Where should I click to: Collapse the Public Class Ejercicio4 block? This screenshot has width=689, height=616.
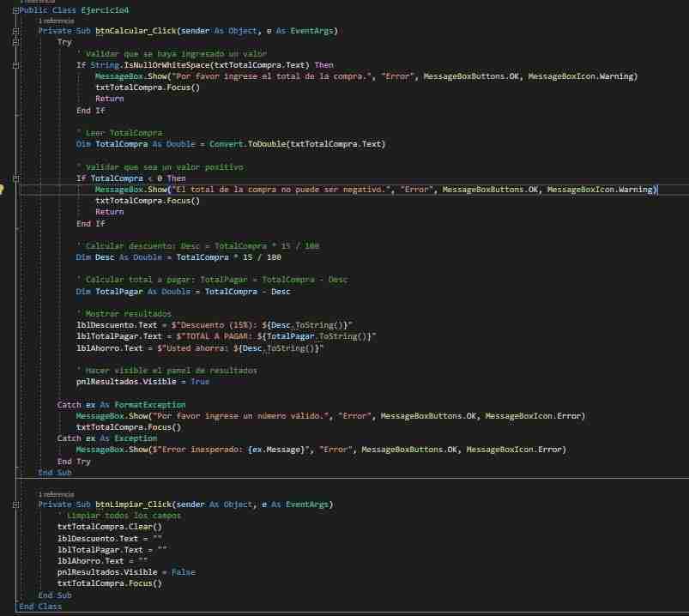pos(15,9)
